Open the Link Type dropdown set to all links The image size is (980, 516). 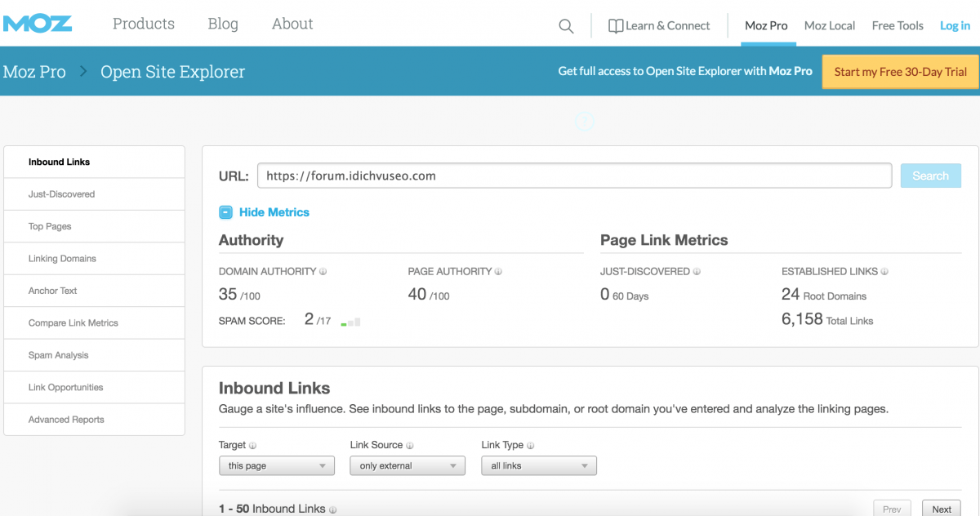(x=539, y=465)
